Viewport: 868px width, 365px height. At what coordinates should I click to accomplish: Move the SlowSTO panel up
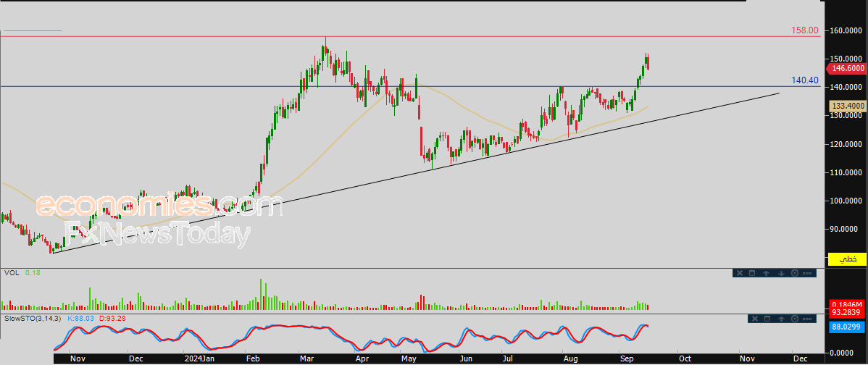781,319
